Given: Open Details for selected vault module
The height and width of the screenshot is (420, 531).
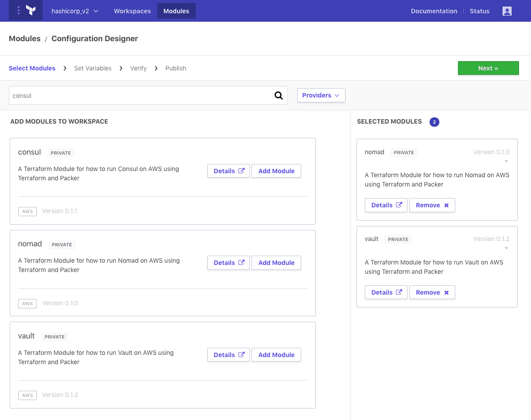Looking at the screenshot, I should click(x=386, y=292).
